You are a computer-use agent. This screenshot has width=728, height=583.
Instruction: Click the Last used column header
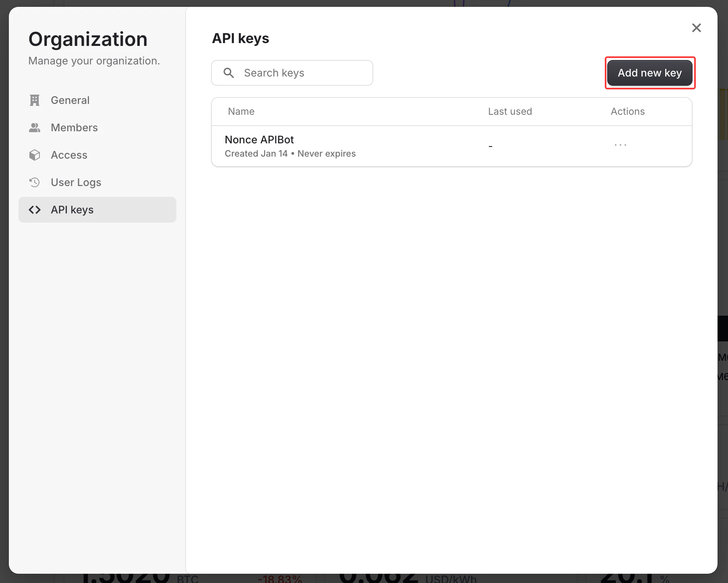coord(510,112)
